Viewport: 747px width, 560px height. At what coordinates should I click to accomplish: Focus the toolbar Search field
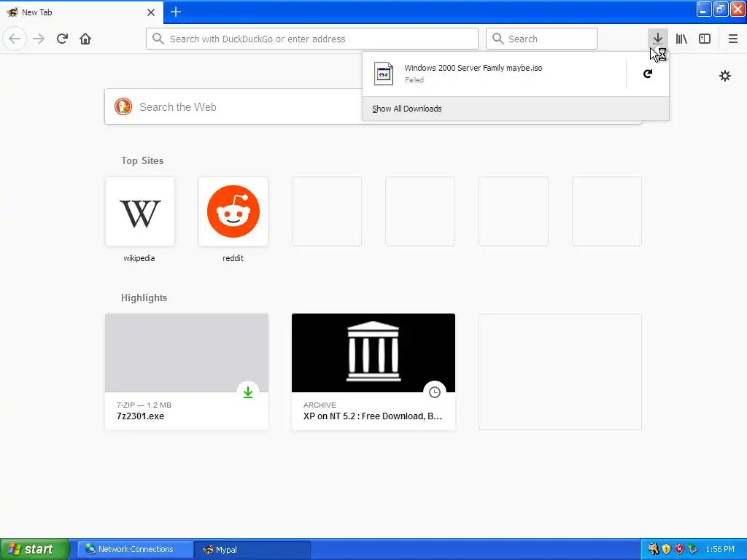point(541,39)
